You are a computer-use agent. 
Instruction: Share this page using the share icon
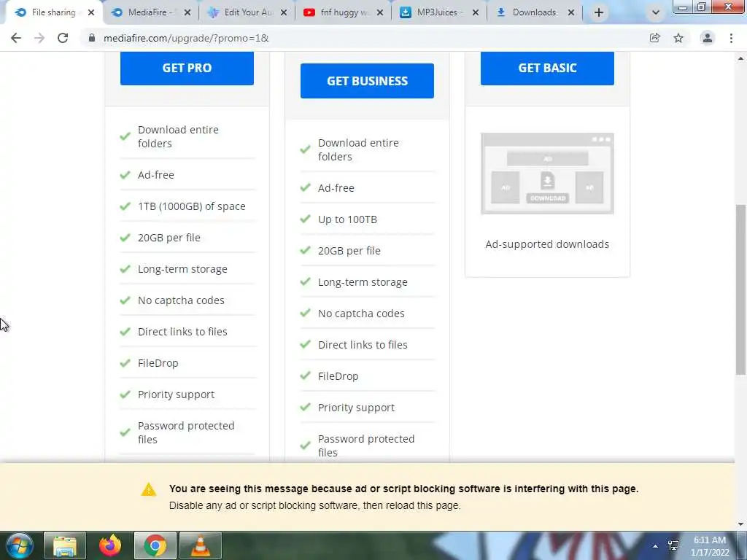pyautogui.click(x=654, y=38)
